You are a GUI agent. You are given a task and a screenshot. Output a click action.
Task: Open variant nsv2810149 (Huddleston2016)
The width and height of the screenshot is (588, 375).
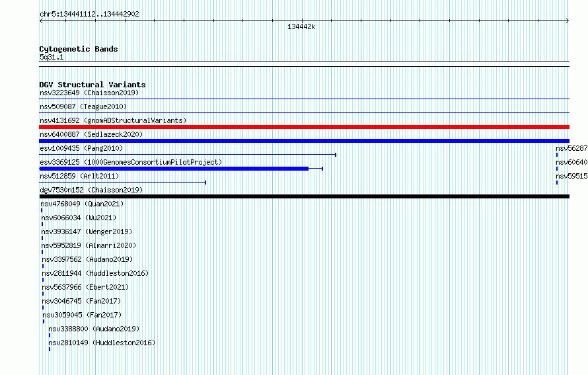[x=102, y=343]
